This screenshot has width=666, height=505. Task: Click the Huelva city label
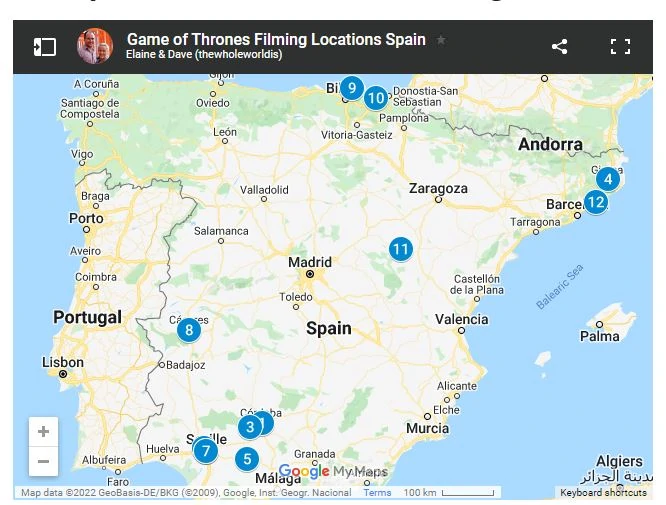pyautogui.click(x=162, y=449)
